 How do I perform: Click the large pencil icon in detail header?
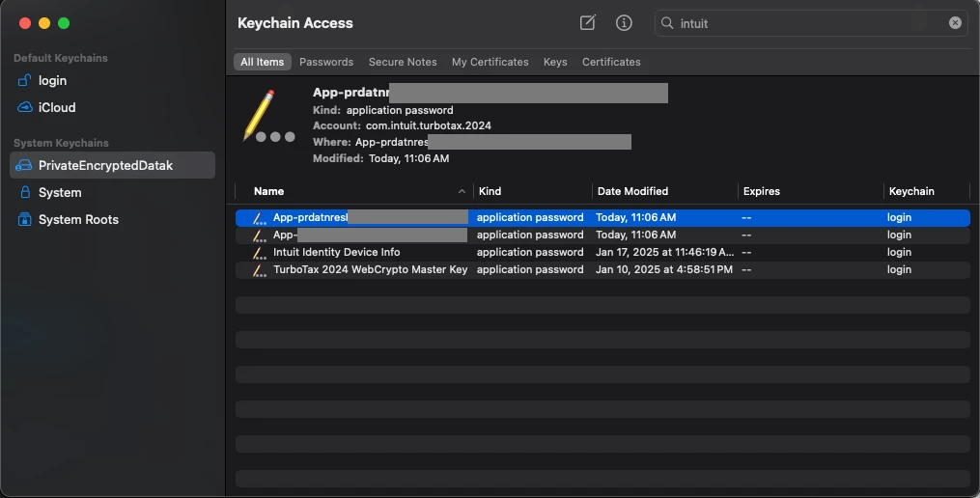(267, 116)
